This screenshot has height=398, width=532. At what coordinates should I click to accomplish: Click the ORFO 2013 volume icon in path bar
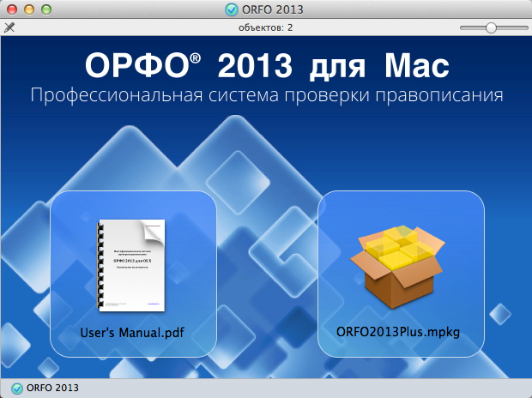point(16,389)
